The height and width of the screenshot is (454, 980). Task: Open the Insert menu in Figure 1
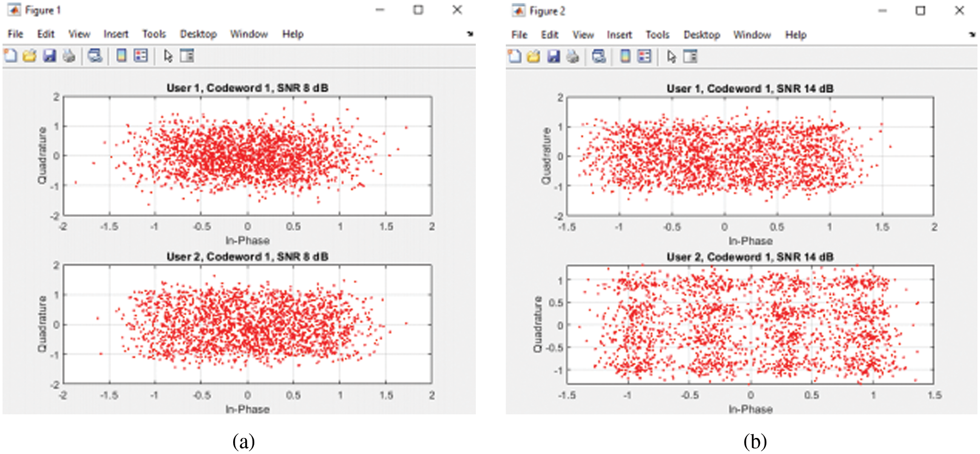pos(116,34)
